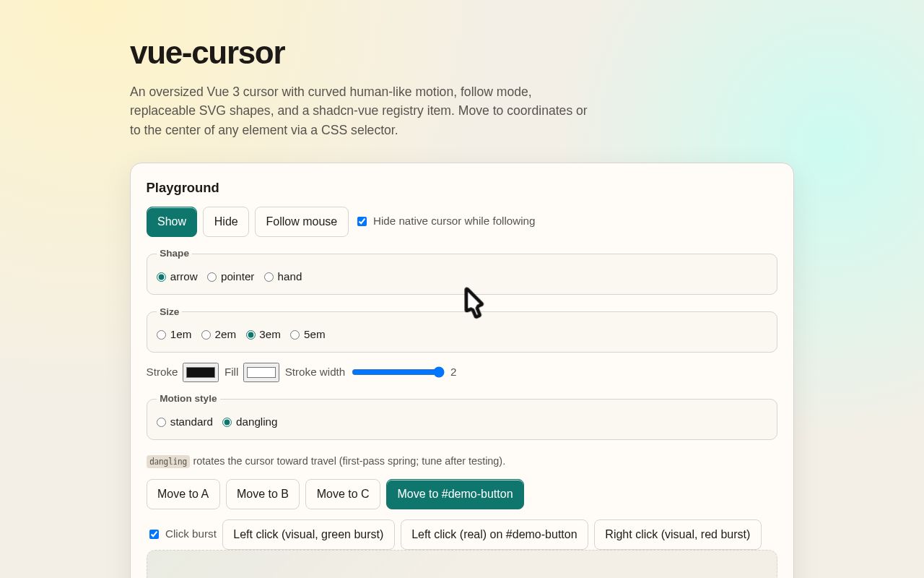Screen dimensions: 924x578
Task: Choose 2em cursor size
Action: pos(206,335)
